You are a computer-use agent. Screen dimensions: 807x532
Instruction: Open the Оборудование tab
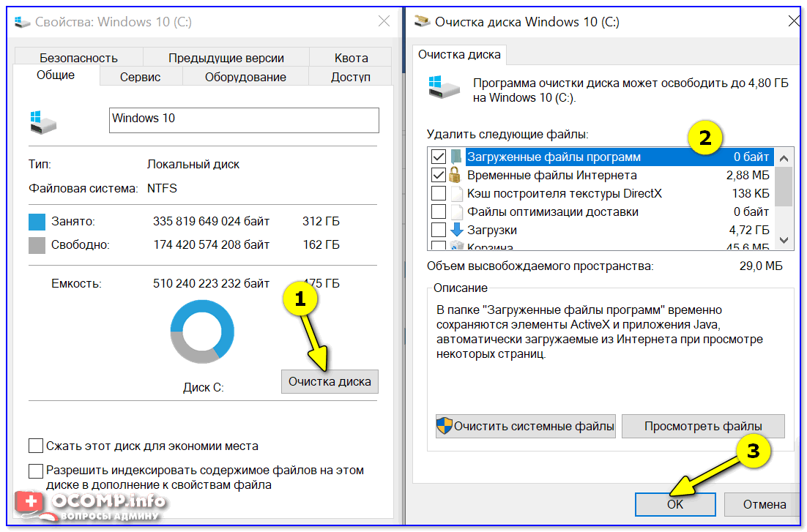tap(245, 77)
